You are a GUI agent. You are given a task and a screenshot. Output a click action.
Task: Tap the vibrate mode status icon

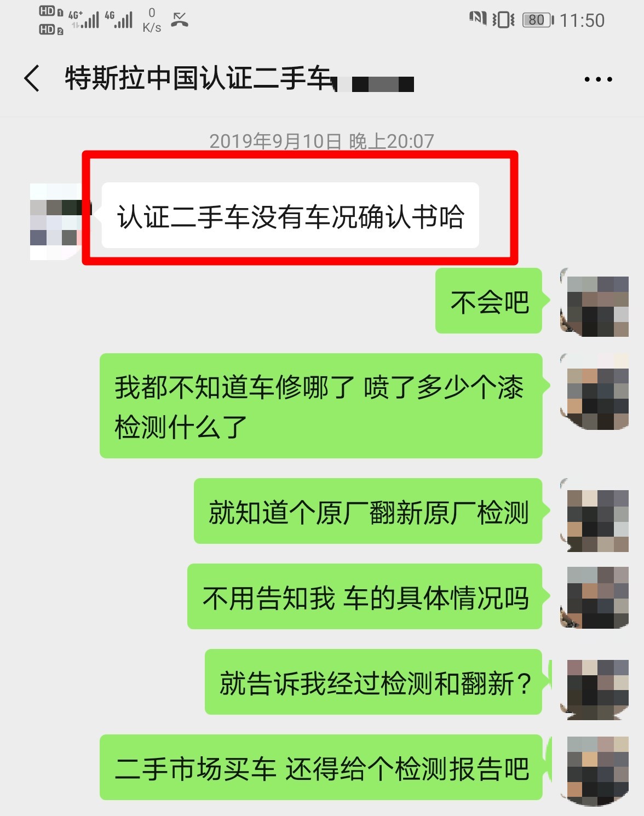[503, 20]
